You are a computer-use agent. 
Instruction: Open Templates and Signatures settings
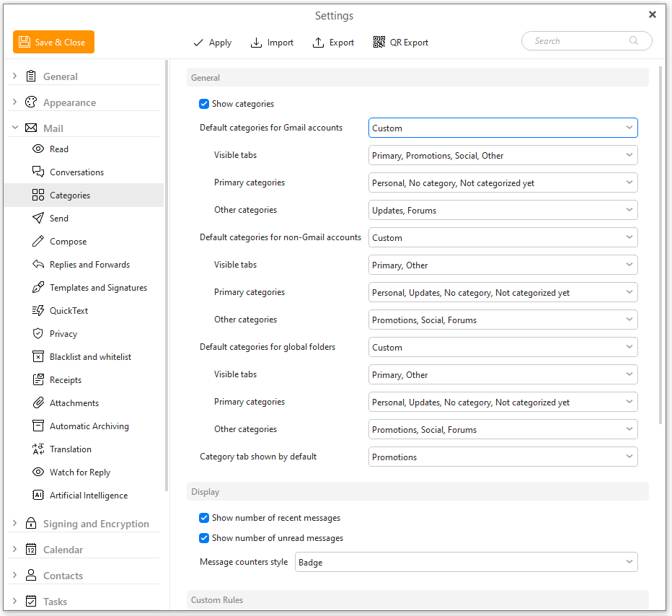pyautogui.click(x=84, y=288)
